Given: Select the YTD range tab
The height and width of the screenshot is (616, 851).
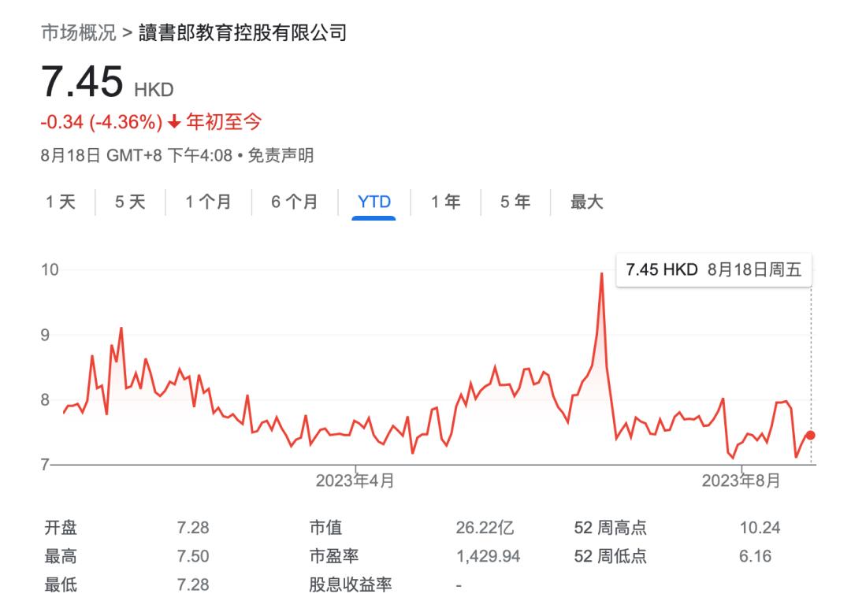Looking at the screenshot, I should (x=374, y=202).
